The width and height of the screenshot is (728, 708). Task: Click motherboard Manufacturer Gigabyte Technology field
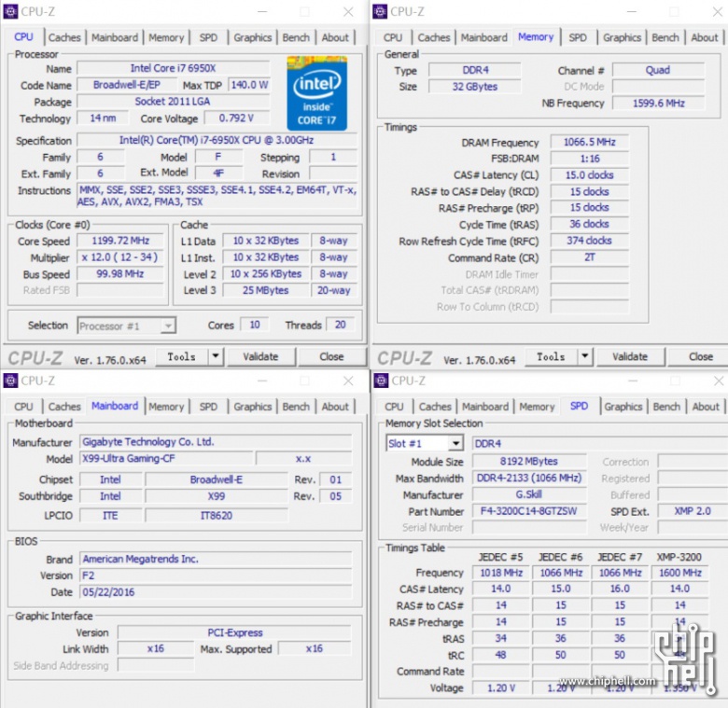pyautogui.click(x=216, y=442)
